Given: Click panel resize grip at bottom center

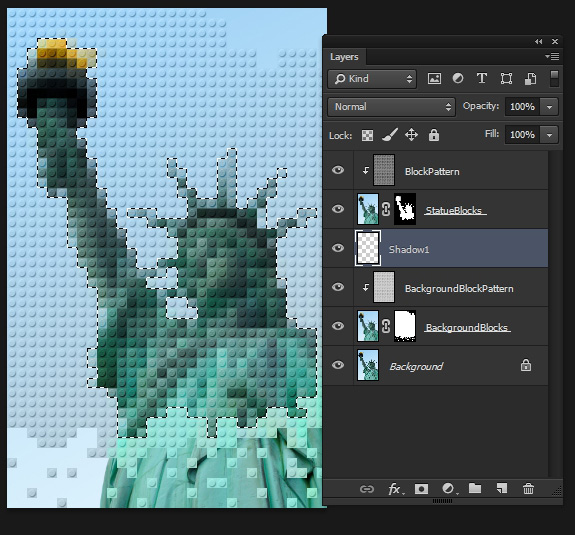Looking at the screenshot, I should click(x=443, y=501).
